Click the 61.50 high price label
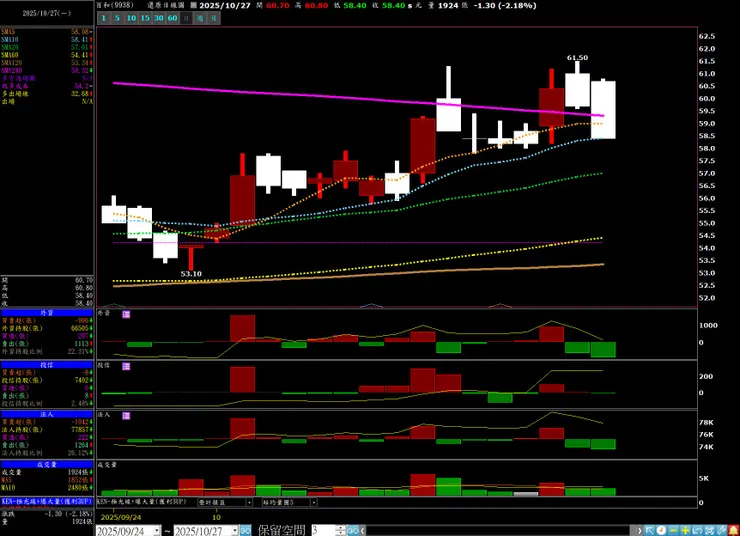 pos(577,58)
